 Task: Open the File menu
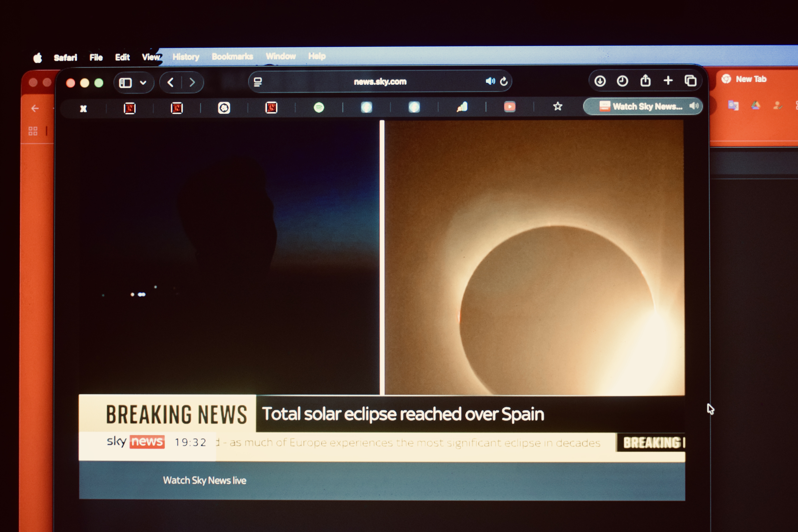coord(96,58)
